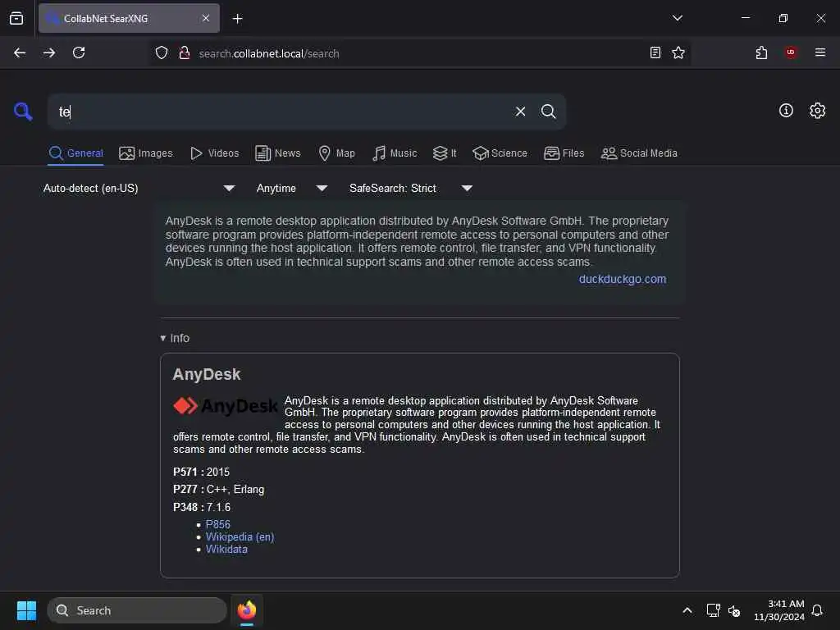Open the About info icon
Viewport: 840px width, 630px height.
[x=786, y=111]
